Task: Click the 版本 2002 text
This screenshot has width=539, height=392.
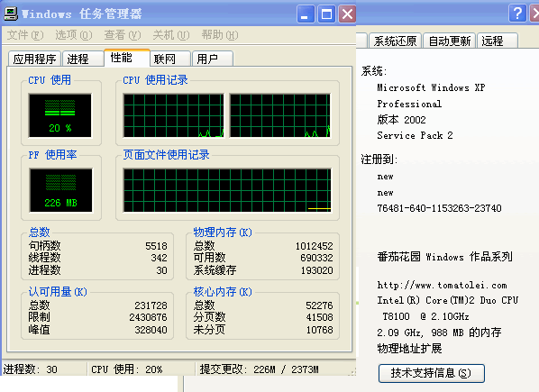Action: click(x=401, y=120)
